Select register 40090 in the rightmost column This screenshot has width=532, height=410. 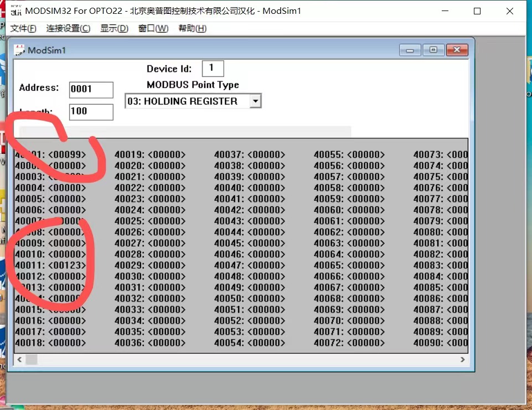click(x=440, y=342)
